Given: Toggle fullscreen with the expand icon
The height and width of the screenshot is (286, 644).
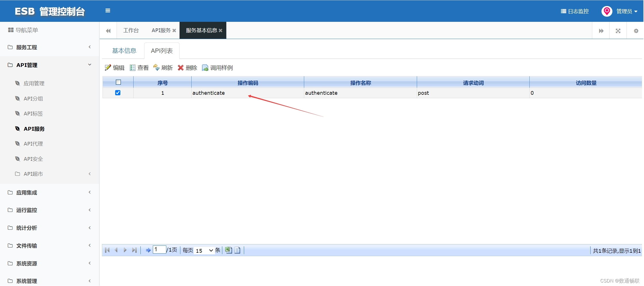Looking at the screenshot, I should [618, 31].
